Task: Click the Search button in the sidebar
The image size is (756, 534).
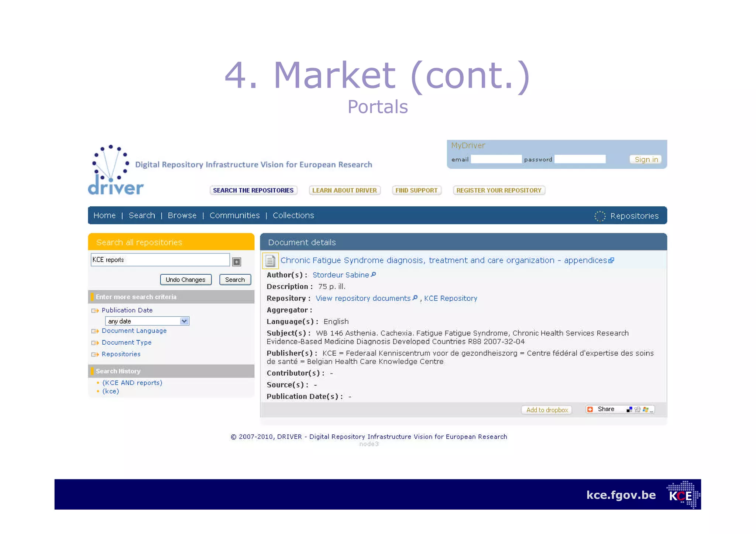Action: [x=235, y=279]
